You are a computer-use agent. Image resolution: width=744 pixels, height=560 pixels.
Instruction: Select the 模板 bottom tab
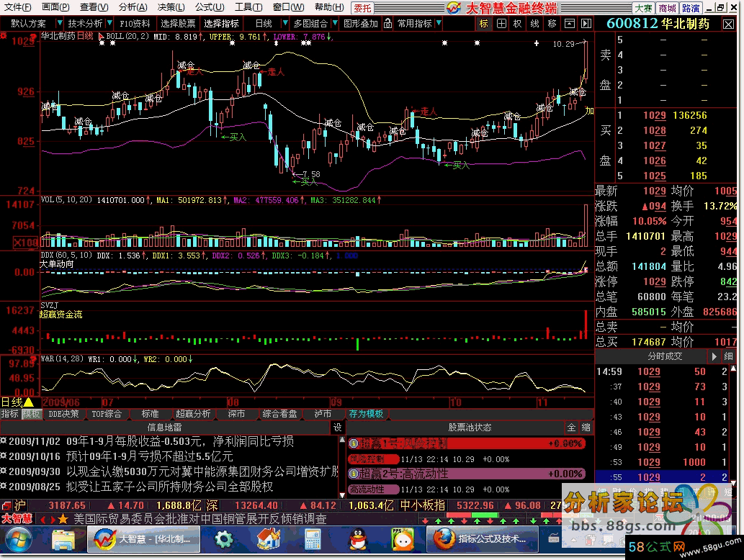[31, 413]
